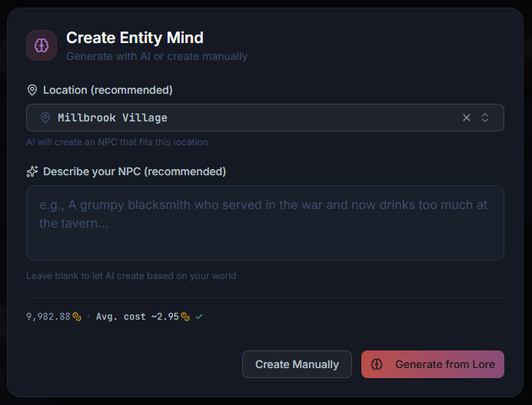Image resolution: width=532 pixels, height=405 pixels.
Task: Click the hint AI will create an NPC text
Action: coord(117,142)
